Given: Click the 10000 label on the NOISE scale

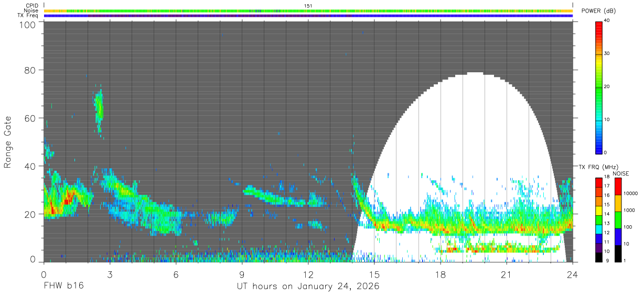Looking at the screenshot, I should [x=630, y=194].
